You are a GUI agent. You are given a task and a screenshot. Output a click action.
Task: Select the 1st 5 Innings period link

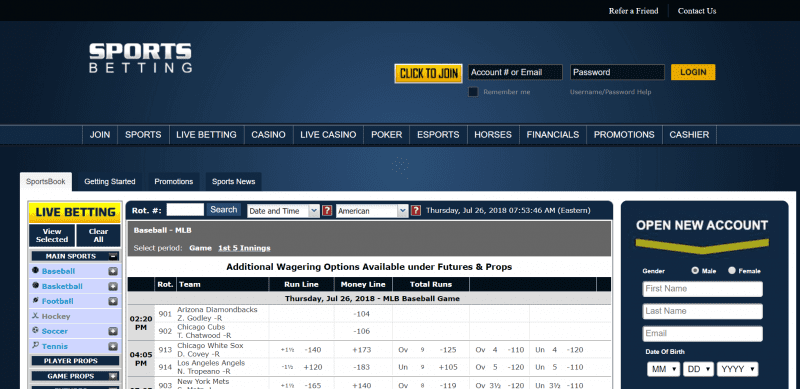[244, 248]
